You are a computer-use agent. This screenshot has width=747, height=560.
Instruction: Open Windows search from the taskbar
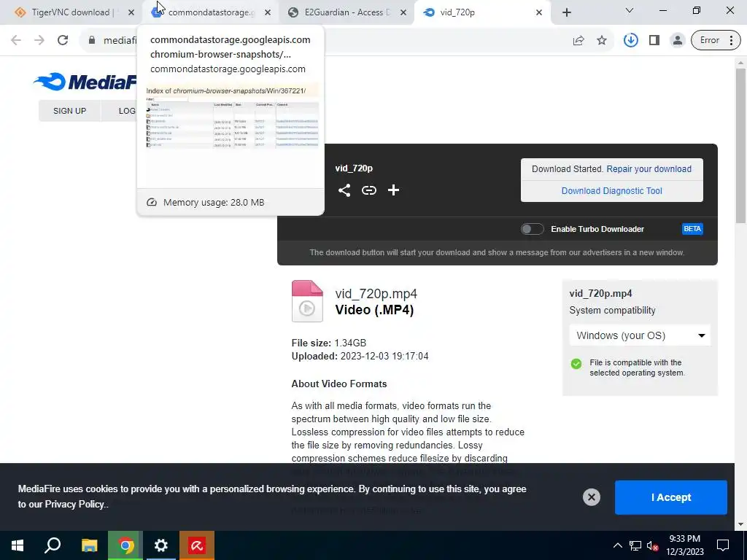53,545
